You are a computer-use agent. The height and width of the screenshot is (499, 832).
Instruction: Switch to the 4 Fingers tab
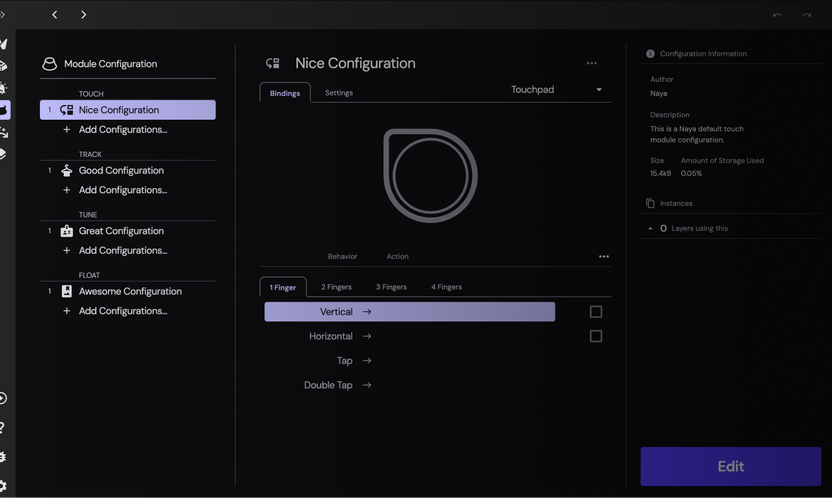[x=446, y=287]
